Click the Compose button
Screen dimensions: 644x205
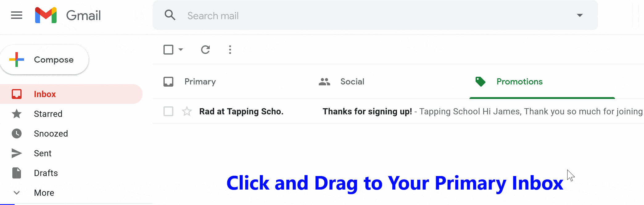tap(44, 59)
